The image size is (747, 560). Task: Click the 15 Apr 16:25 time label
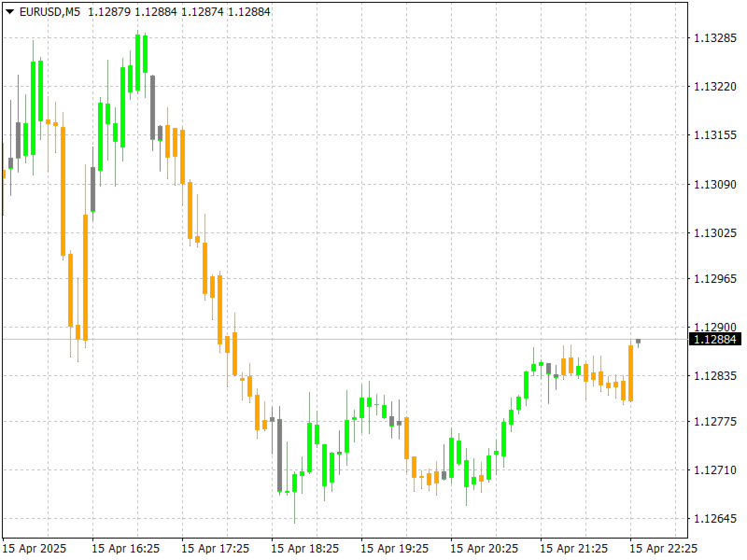click(126, 549)
